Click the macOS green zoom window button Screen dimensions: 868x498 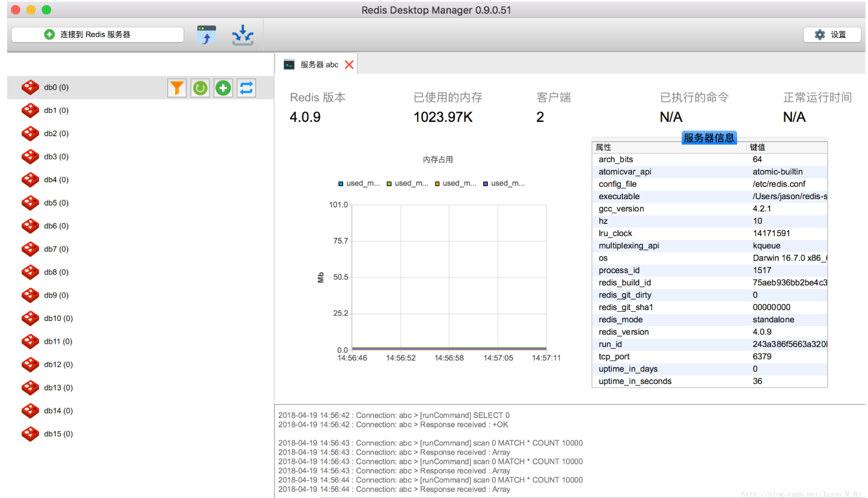[x=46, y=10]
